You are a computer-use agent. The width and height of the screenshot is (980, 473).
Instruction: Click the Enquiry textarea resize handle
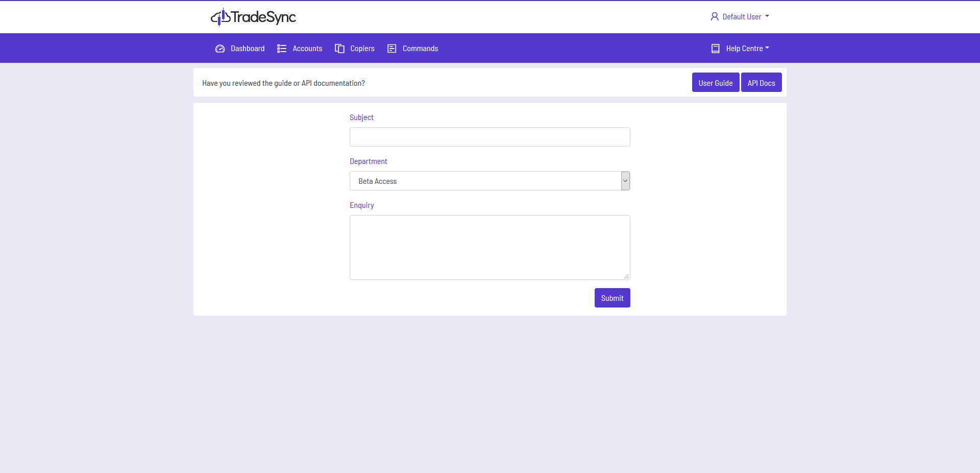pos(626,276)
